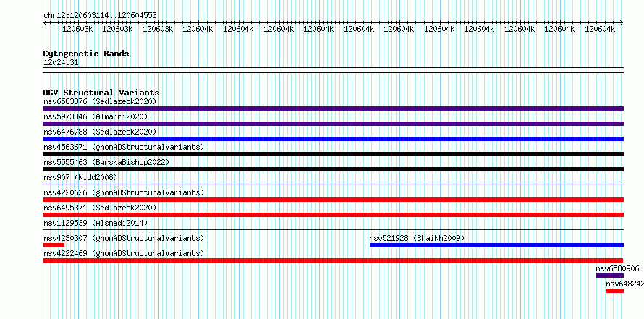
Task: Click the partially visible nsv648242 label
Action: click(x=624, y=284)
